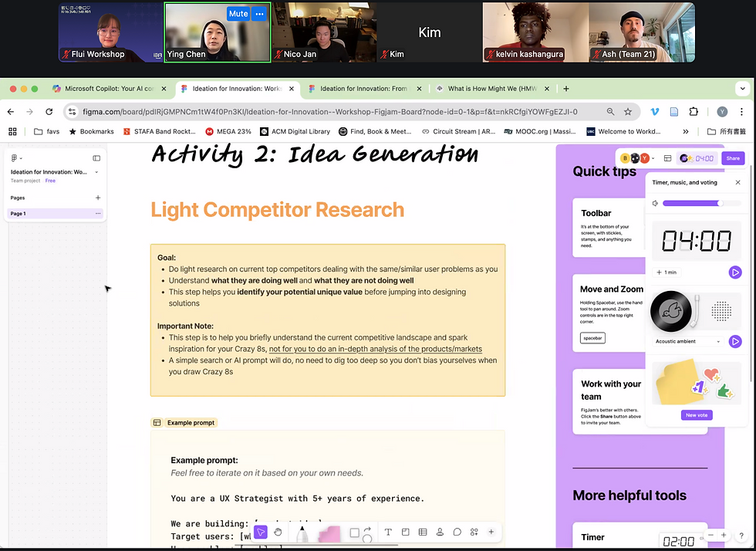Screen dimensions: 756x551
Task: Open more options for Ying Chen's video
Action: (x=259, y=14)
